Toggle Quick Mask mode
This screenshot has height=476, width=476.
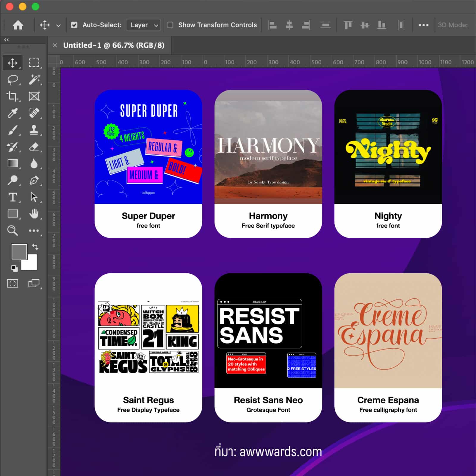coord(12,283)
